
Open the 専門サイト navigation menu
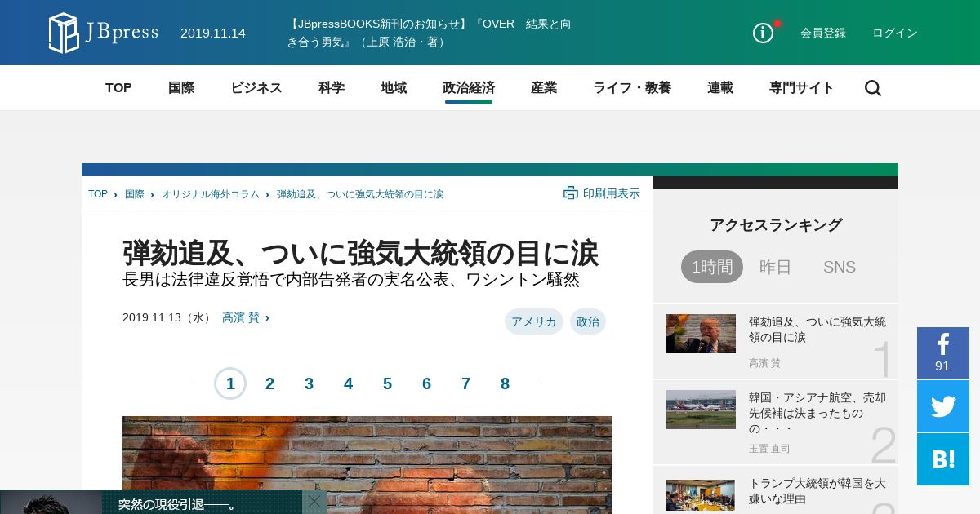tap(802, 88)
